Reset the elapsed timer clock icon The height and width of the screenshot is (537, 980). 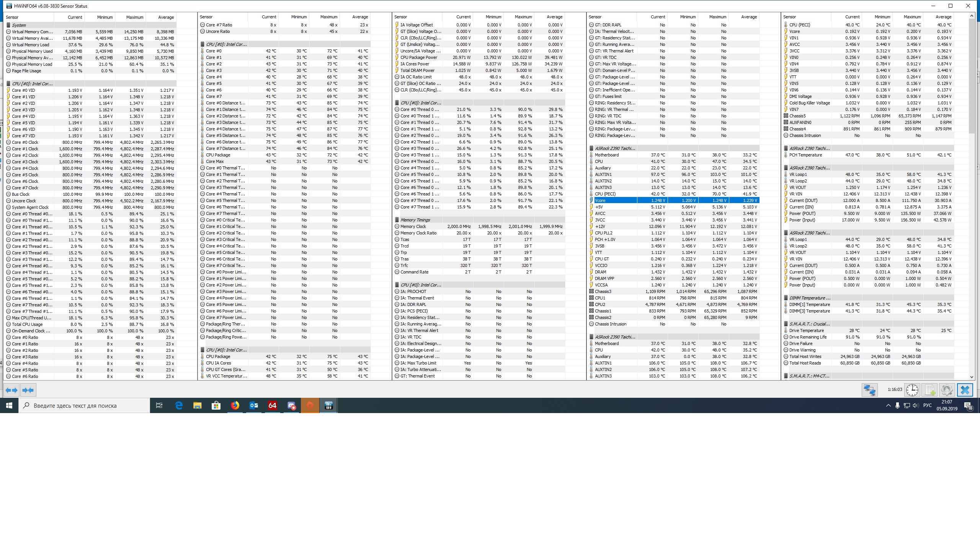(x=912, y=390)
